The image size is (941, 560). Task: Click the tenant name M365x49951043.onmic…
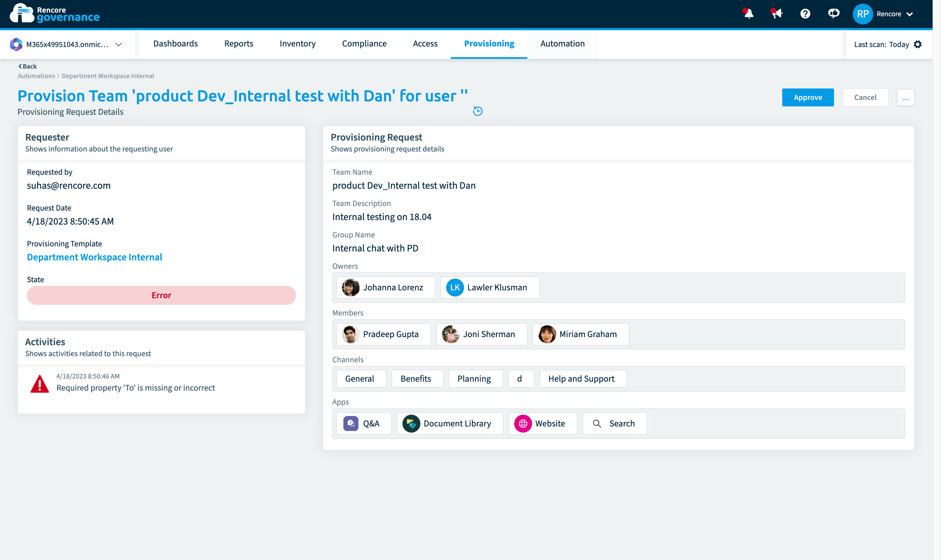[67, 45]
